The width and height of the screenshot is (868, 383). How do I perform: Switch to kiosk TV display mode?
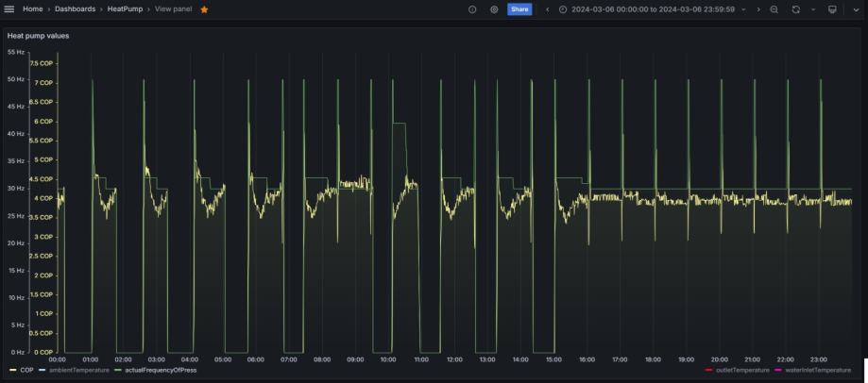click(832, 9)
